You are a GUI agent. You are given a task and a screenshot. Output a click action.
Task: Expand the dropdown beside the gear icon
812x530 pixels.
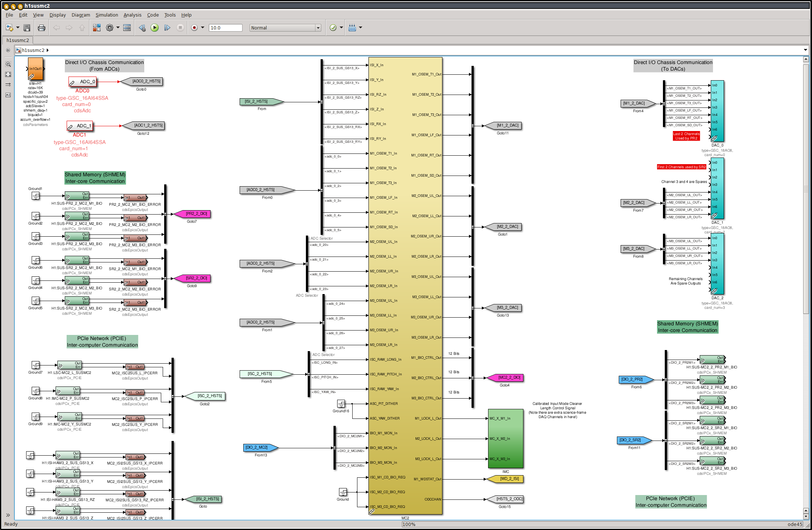click(118, 28)
